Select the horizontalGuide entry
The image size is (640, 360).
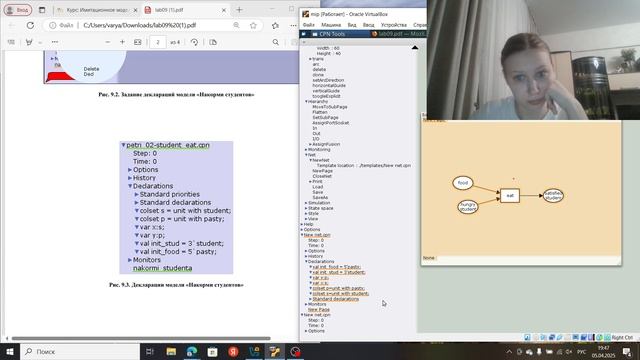pyautogui.click(x=329, y=86)
